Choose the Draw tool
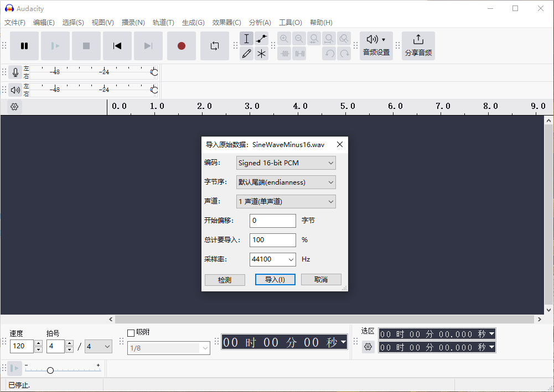This screenshot has width=554, height=392. click(x=246, y=54)
